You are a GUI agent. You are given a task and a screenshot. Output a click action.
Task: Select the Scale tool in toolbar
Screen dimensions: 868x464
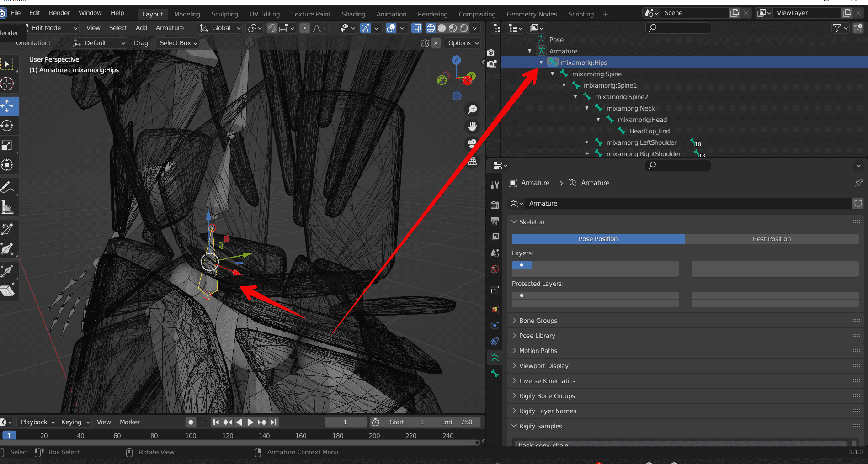coord(8,145)
